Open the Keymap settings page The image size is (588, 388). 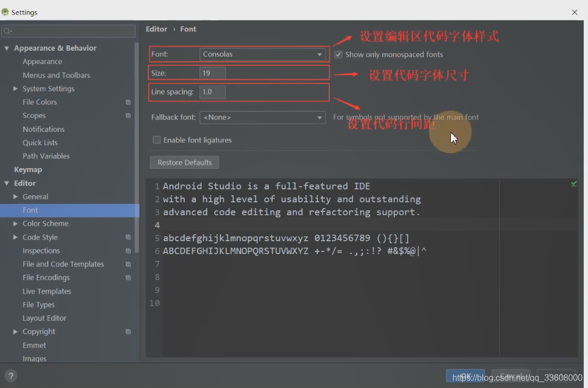28,170
